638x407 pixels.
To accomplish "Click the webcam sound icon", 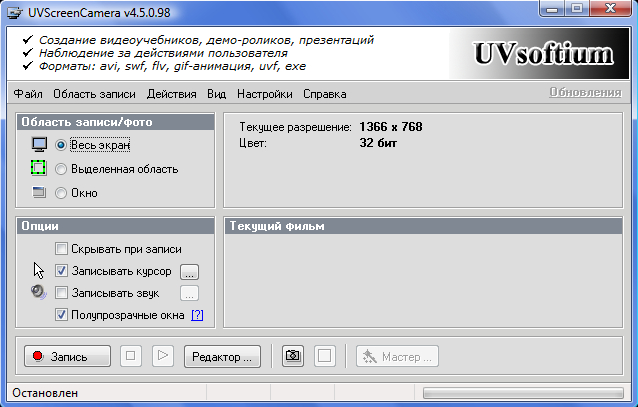I will (x=39, y=292).
